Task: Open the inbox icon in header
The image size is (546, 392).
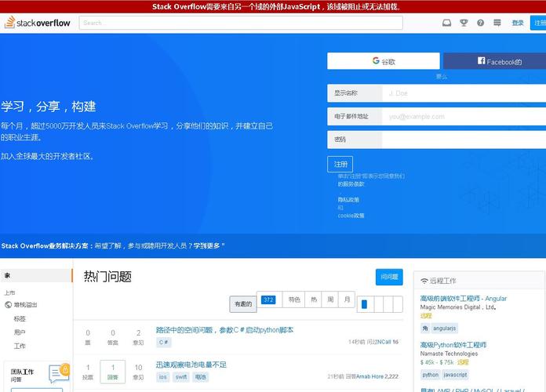Action: (x=446, y=23)
